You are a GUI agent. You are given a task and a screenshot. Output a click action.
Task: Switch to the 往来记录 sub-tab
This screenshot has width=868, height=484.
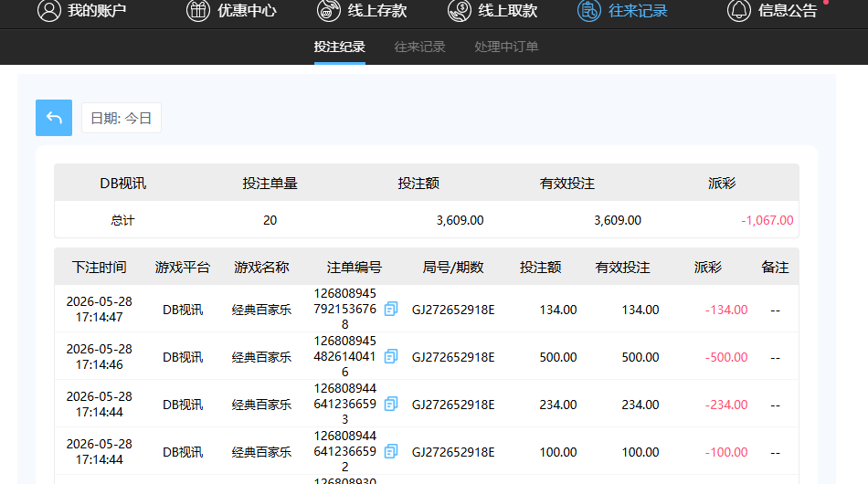[419, 47]
